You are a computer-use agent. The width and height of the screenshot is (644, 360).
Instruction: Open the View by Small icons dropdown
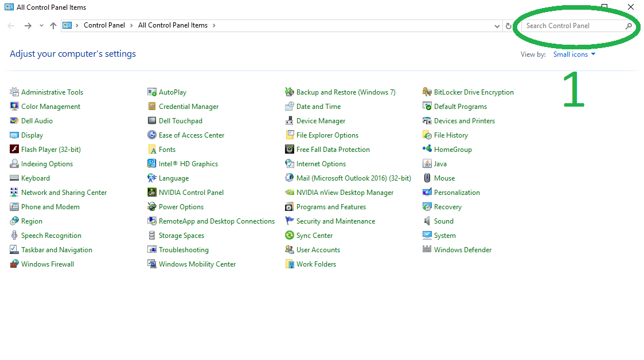click(575, 54)
